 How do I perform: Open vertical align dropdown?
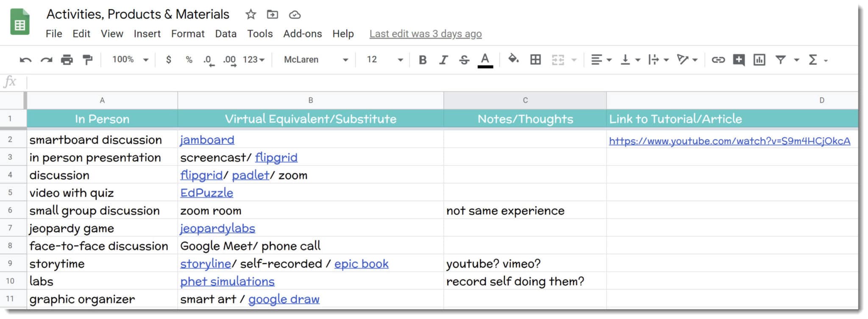(x=630, y=60)
